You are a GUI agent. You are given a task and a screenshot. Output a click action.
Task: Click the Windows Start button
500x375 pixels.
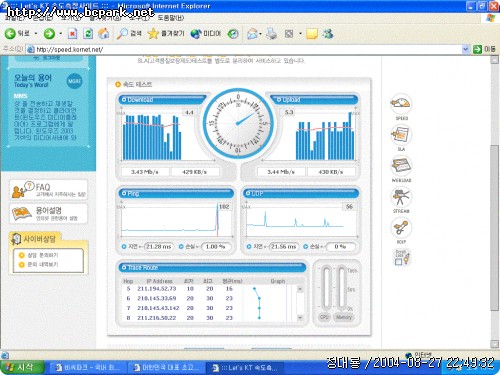[x=22, y=367]
